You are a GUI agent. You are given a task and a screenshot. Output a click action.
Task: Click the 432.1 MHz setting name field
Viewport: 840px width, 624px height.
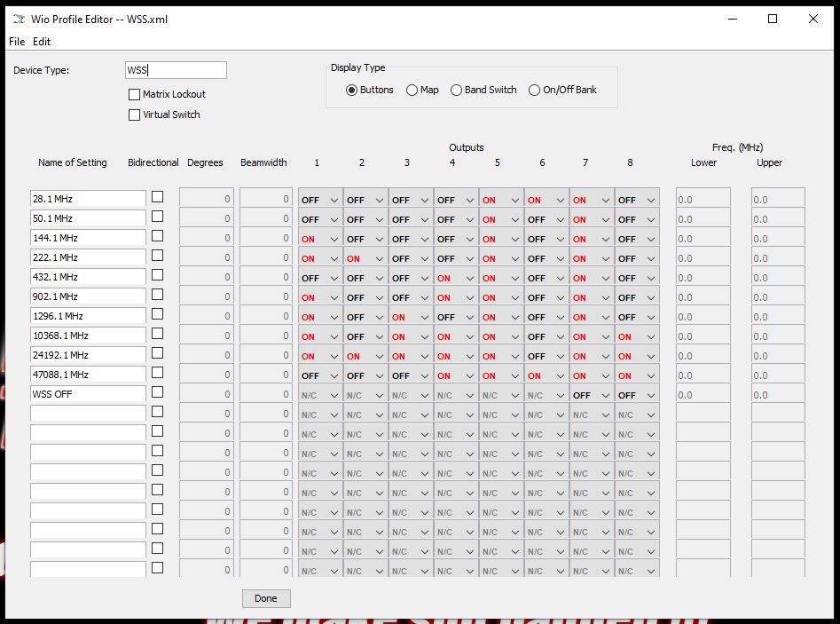[x=87, y=277]
